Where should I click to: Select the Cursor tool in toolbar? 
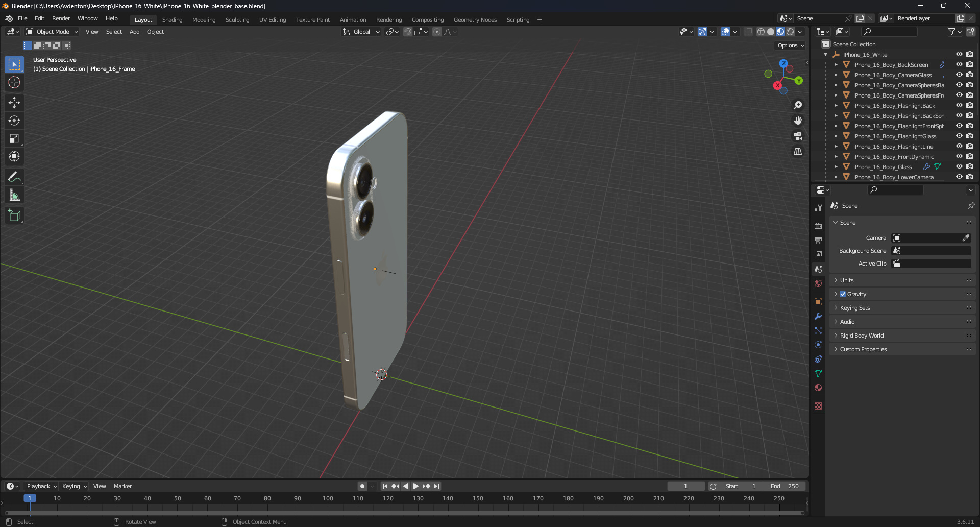coord(14,82)
